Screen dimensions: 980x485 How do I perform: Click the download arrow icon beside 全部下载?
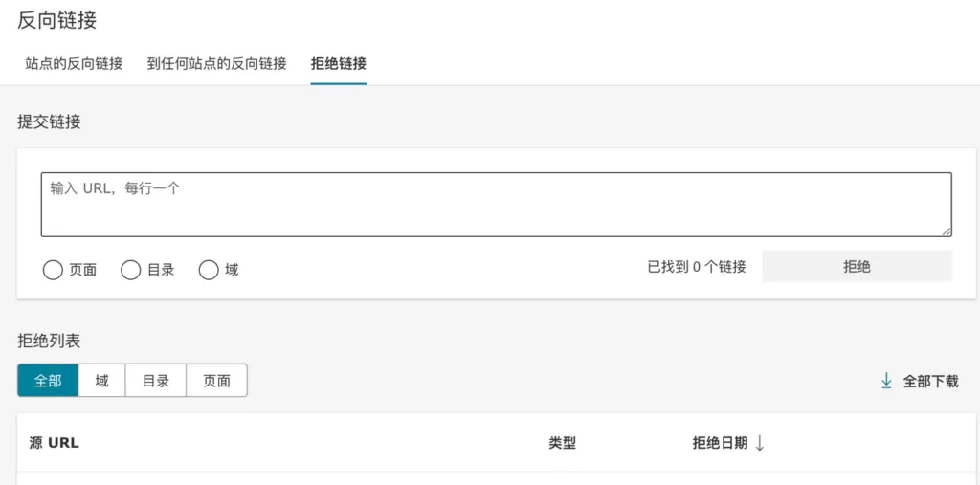[886, 381]
